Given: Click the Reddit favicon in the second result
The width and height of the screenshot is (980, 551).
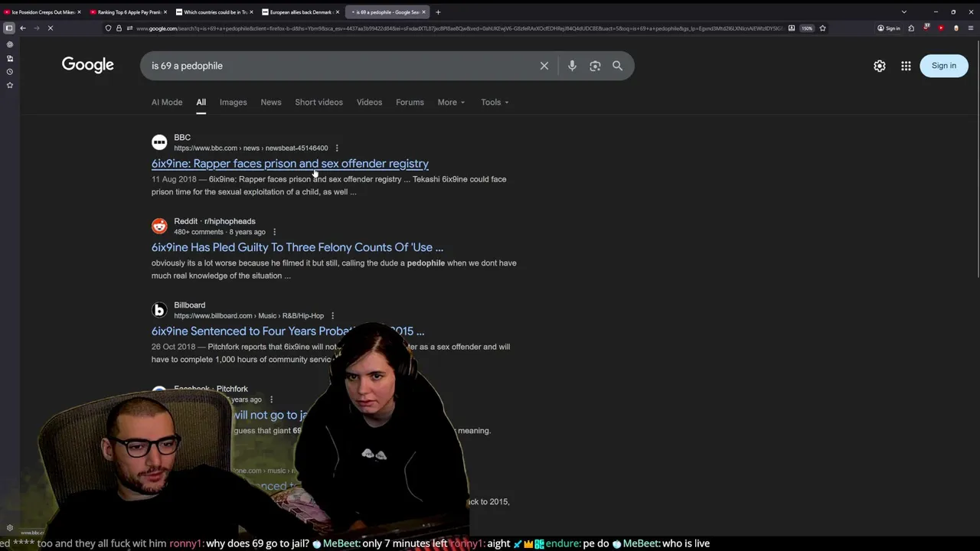Looking at the screenshot, I should [x=159, y=226].
